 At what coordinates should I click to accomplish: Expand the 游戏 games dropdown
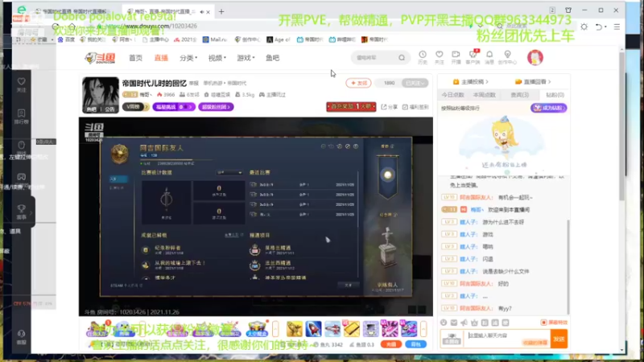[246, 58]
